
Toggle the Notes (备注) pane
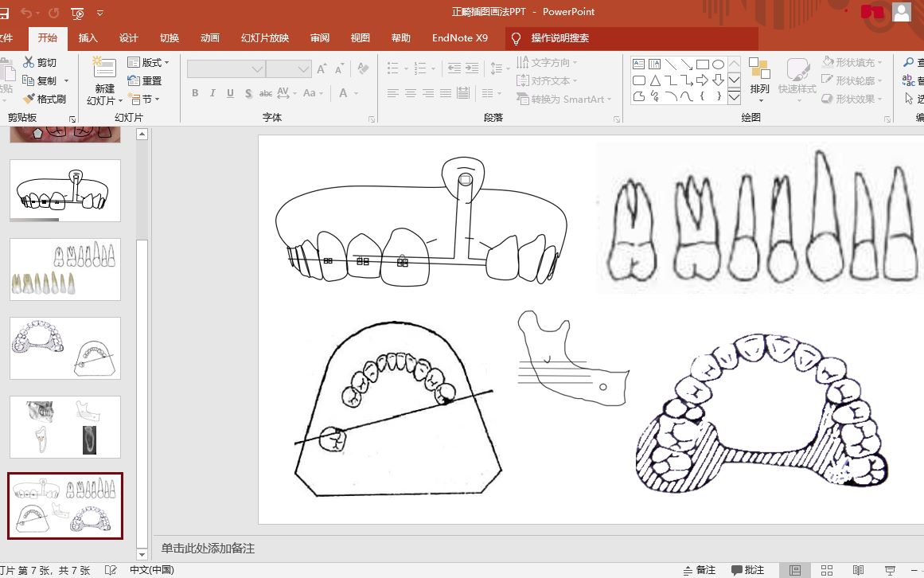pos(700,570)
